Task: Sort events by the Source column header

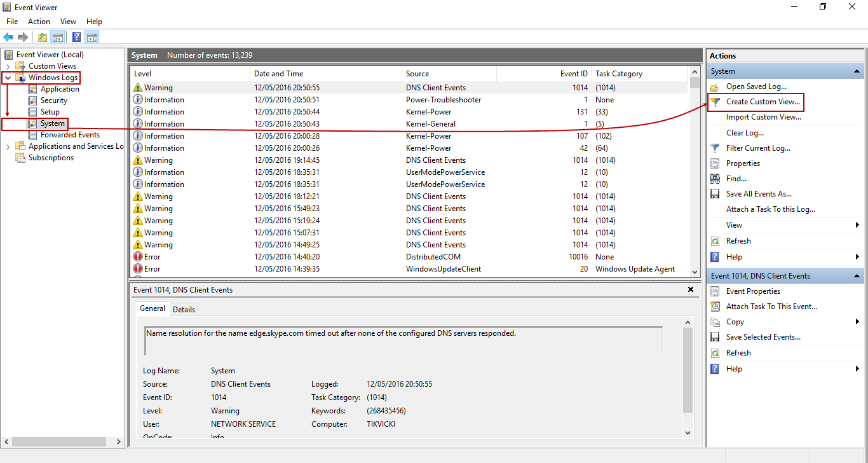Action: tap(449, 74)
